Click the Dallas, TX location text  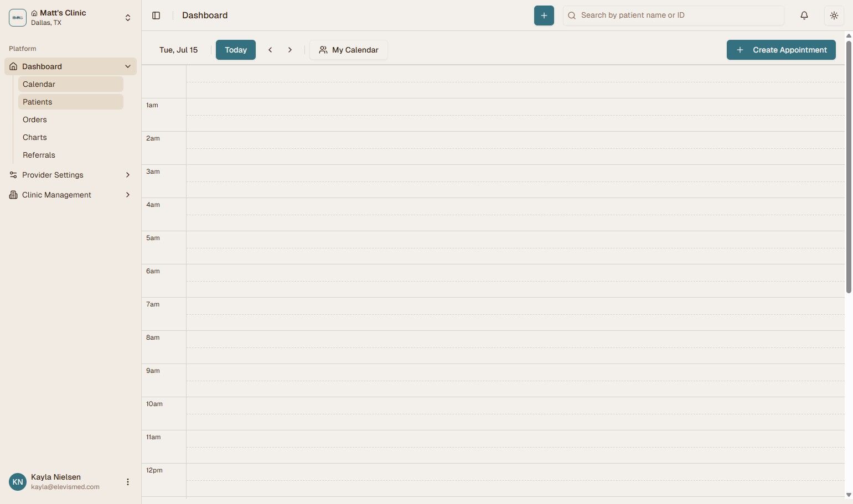pyautogui.click(x=46, y=23)
